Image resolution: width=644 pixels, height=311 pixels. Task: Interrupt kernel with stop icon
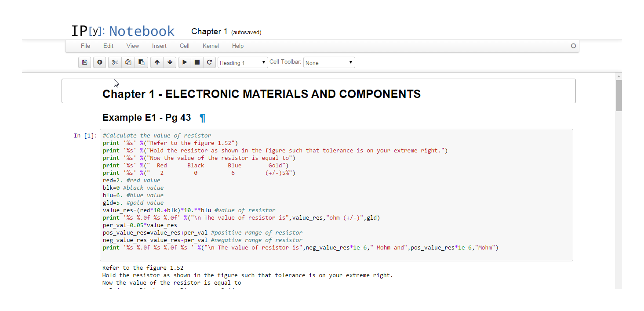point(197,62)
